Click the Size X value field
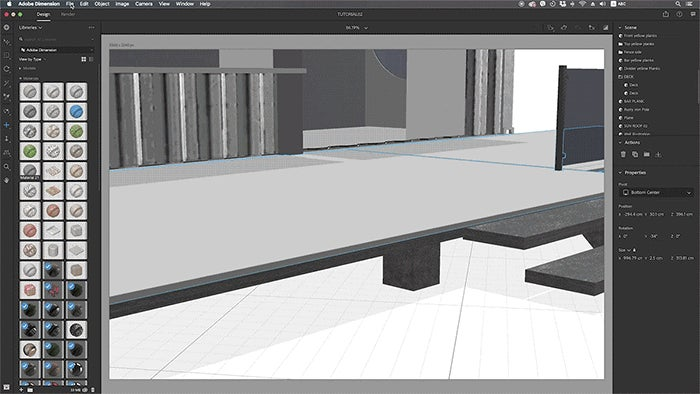 [633, 258]
